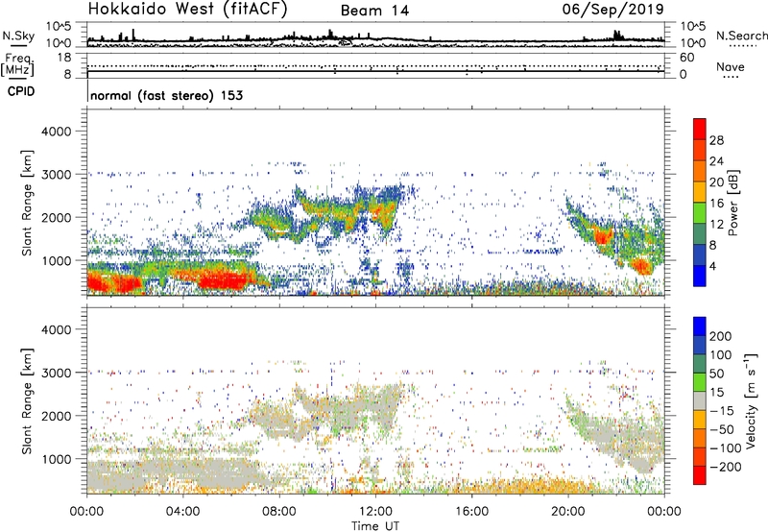This screenshot has height=532, width=768.
Task: Click the "Power [dB]" colorbar title
Action: pos(732,203)
